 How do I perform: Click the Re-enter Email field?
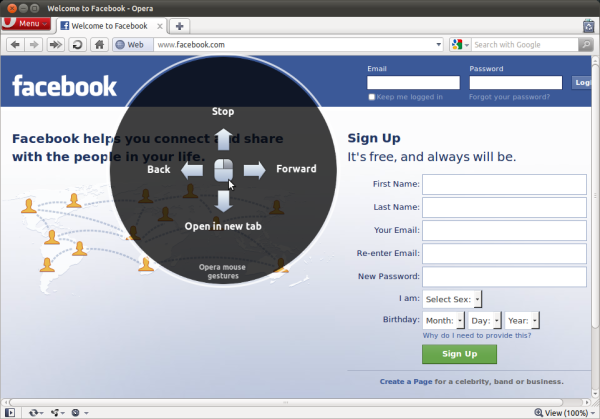504,253
